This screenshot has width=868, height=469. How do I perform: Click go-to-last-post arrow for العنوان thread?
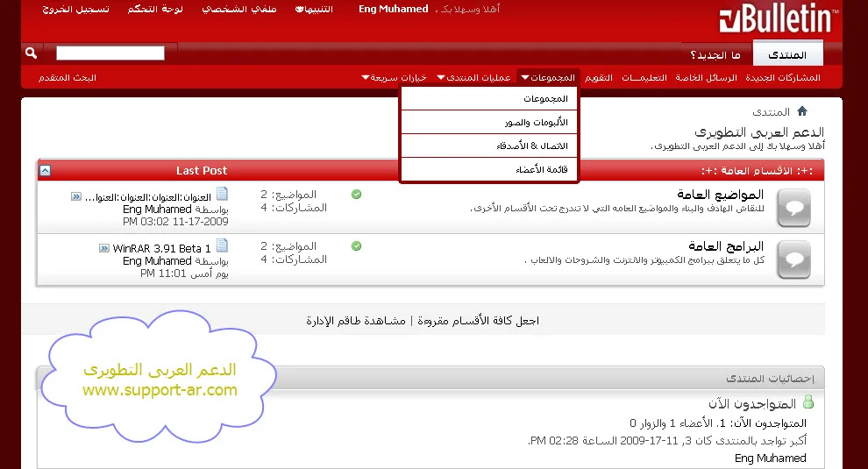pyautogui.click(x=76, y=196)
